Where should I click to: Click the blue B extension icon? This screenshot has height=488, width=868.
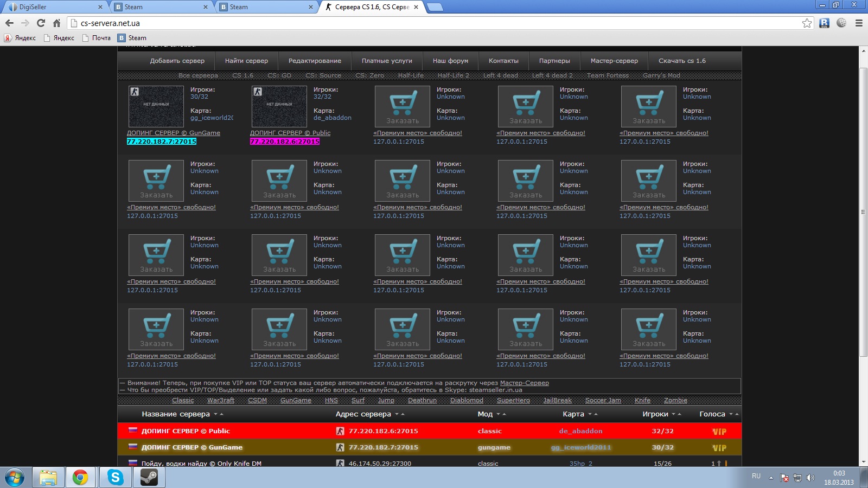pyautogui.click(x=824, y=23)
